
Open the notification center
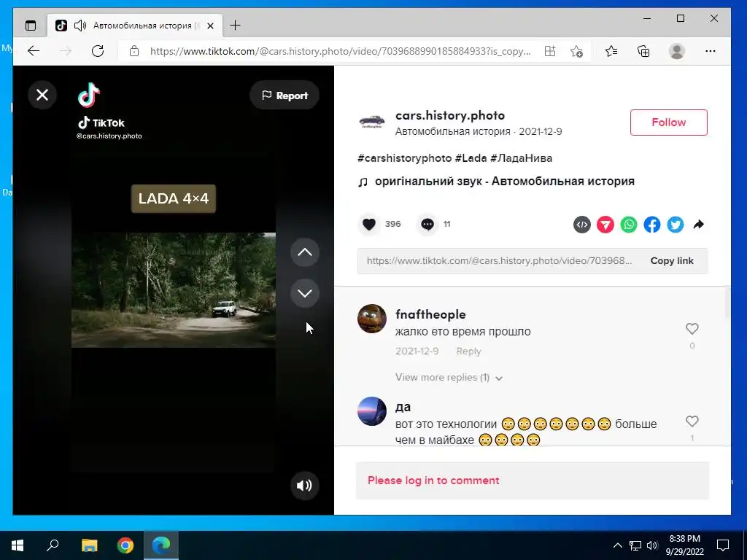click(x=723, y=545)
